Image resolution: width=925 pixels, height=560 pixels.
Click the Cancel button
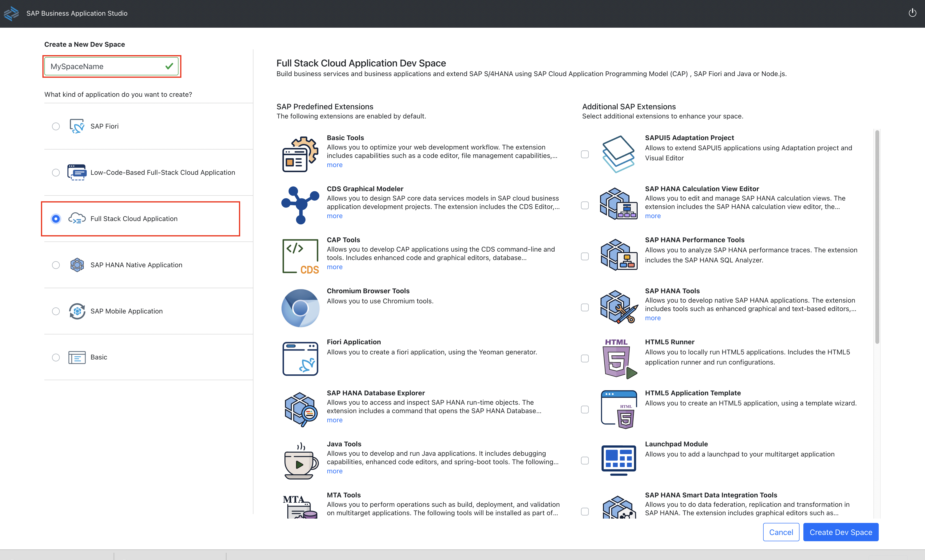[781, 532]
